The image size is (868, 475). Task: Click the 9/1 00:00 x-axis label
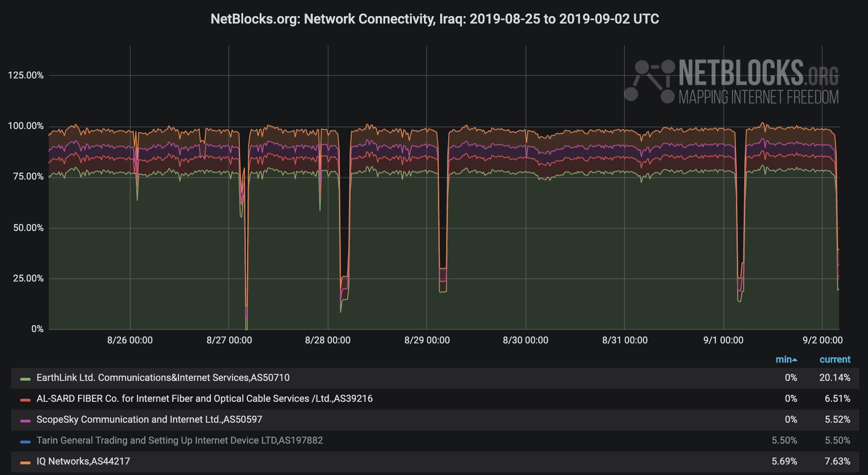click(x=723, y=340)
